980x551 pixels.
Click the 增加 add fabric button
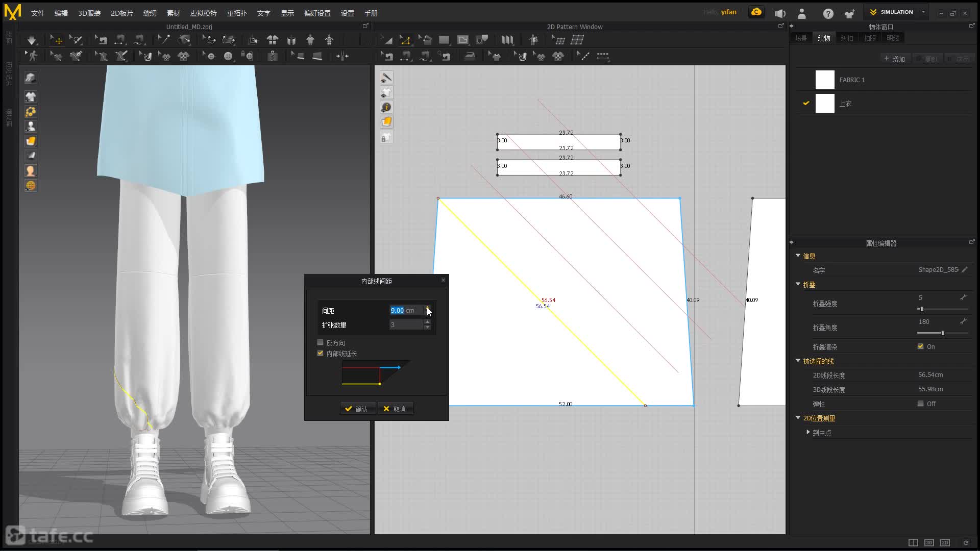pos(895,59)
